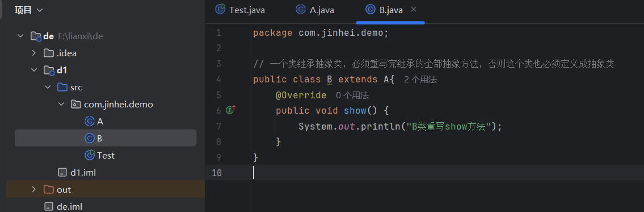Image resolution: width=644 pixels, height=212 pixels.
Task: Click the com.jinhei.demo package icon
Action: (x=76, y=105)
